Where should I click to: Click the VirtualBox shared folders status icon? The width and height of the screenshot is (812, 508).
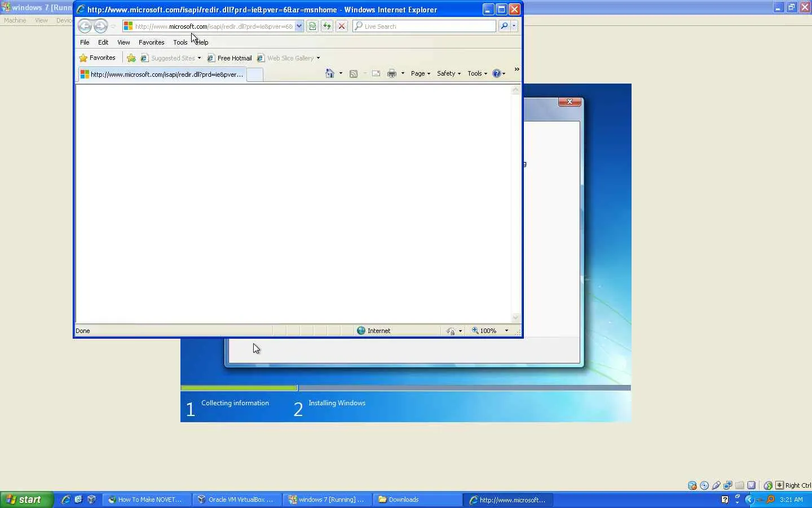[x=740, y=485]
